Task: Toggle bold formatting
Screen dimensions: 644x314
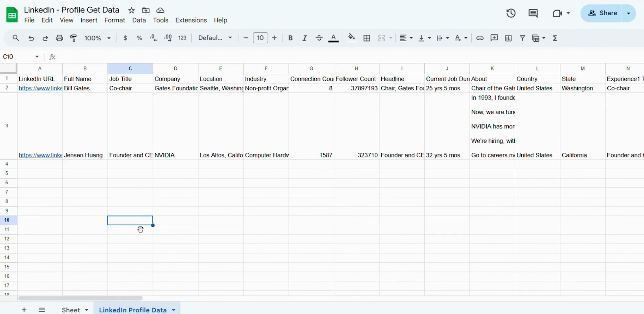Action: click(290, 38)
